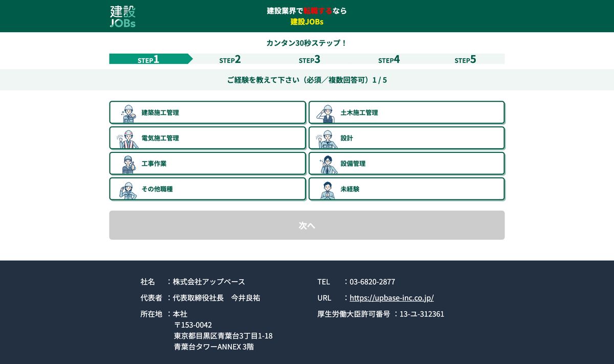Click the STEP1 progress step
This screenshot has width=614, height=364.
(148, 59)
